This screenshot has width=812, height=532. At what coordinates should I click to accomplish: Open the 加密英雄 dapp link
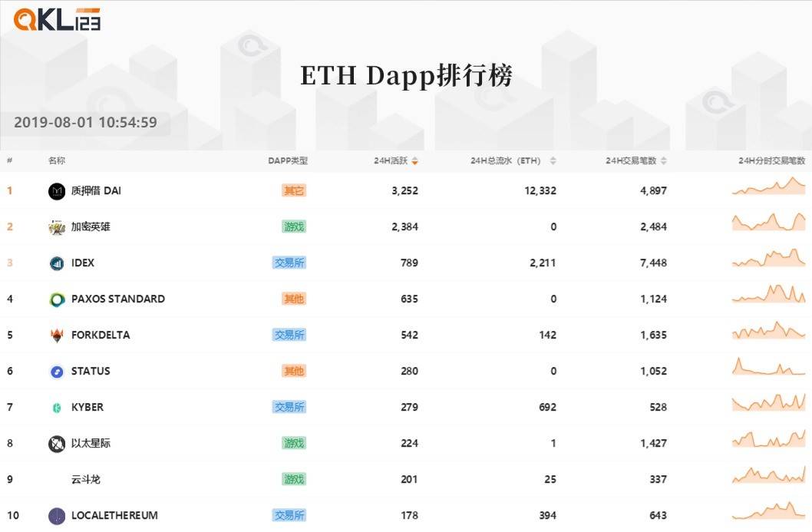pyautogui.click(x=91, y=227)
